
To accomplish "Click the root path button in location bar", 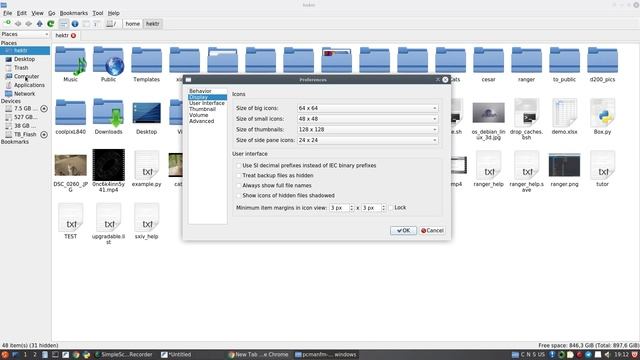I will (x=111, y=24).
